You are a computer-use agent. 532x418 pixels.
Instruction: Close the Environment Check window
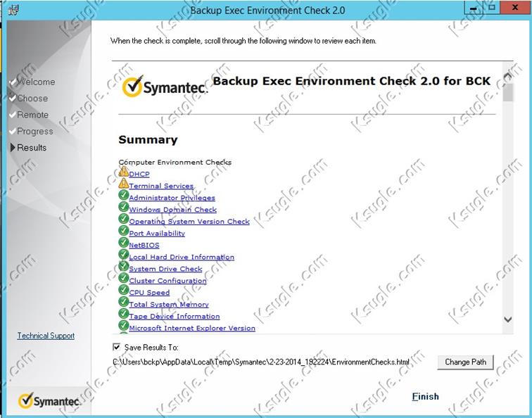pos(515,8)
